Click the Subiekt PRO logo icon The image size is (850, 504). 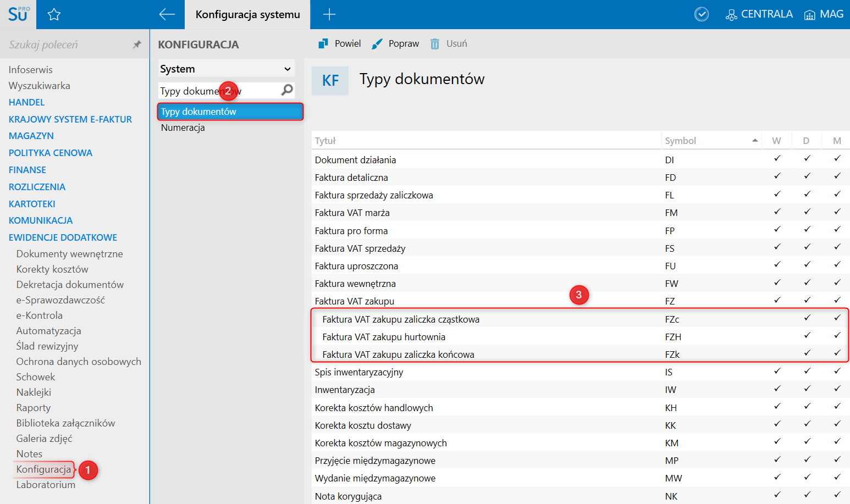[x=18, y=14]
